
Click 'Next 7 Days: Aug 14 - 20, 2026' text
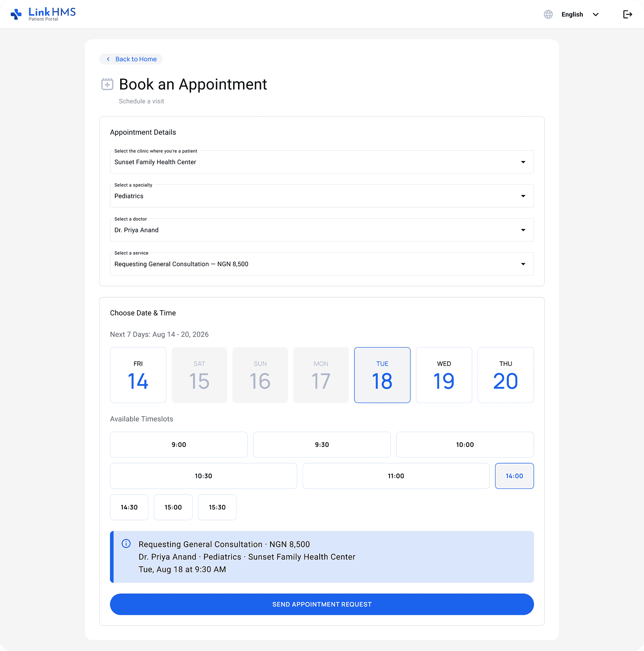click(x=159, y=334)
